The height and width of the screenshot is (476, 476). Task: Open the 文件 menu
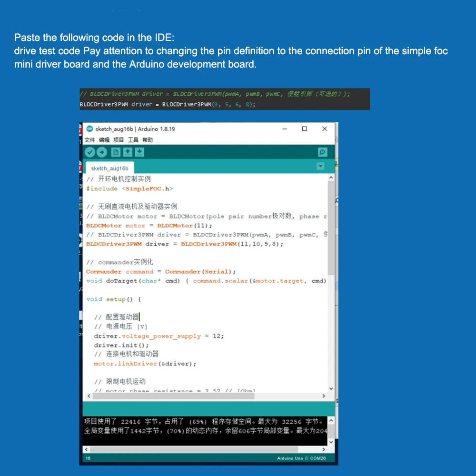click(x=89, y=140)
